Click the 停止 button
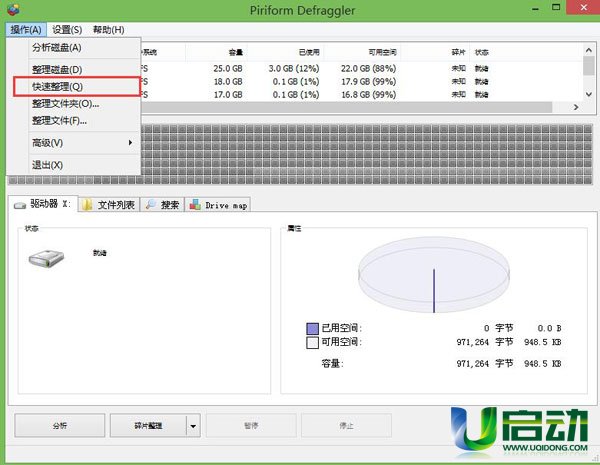Screen dimensions: 600x465 click(x=346, y=425)
